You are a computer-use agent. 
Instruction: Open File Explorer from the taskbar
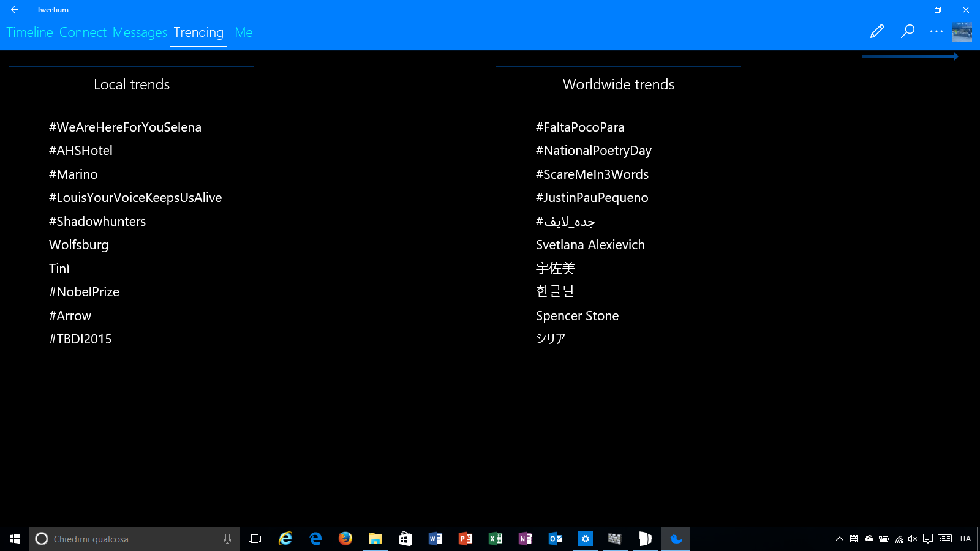375,539
